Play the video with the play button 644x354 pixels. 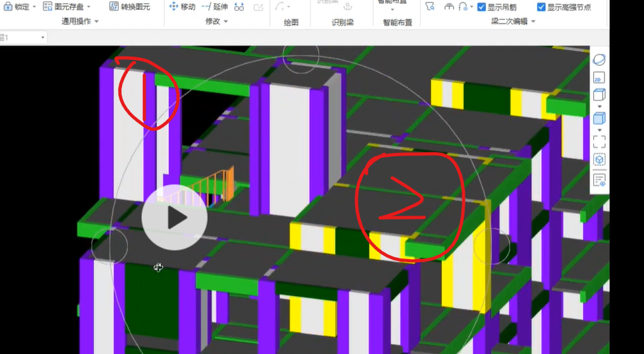[175, 218]
